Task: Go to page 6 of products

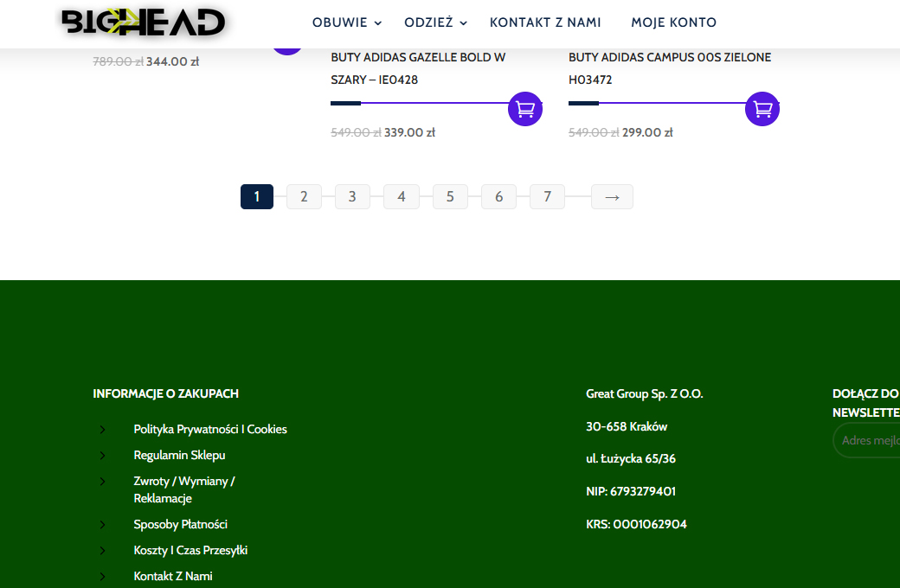Action: [498, 197]
